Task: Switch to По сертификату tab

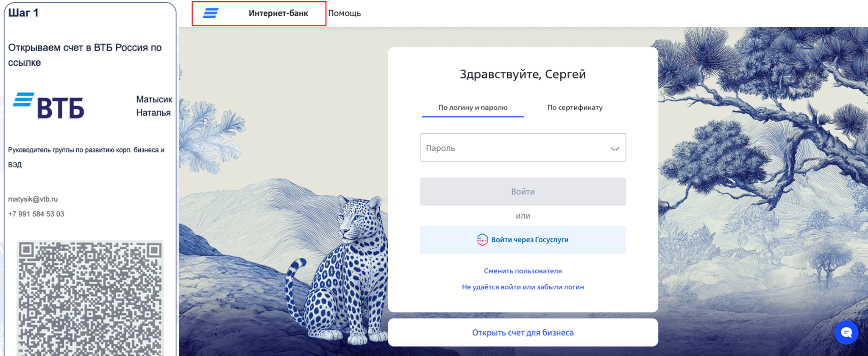Action: (x=575, y=108)
